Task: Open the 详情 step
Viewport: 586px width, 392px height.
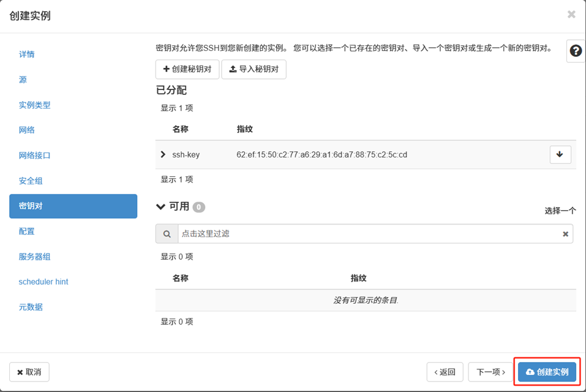Action: tap(26, 54)
